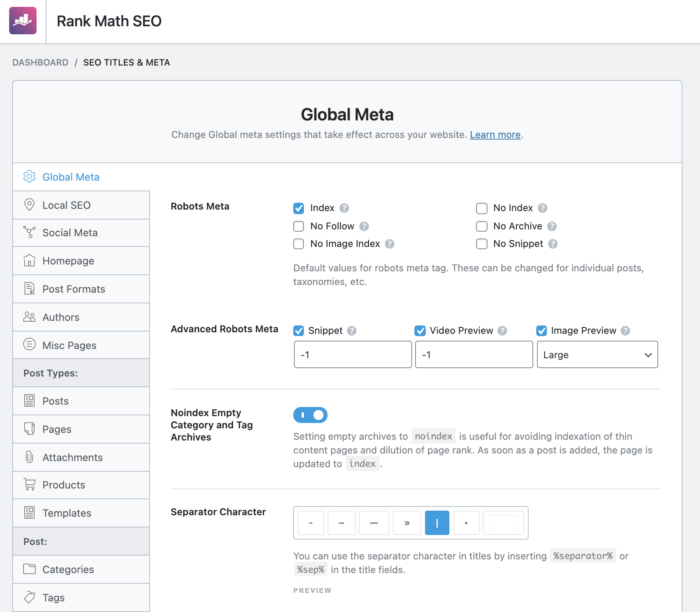Open help tooltip next to Snippet
Screen dimensions: 700x612
tap(352, 331)
